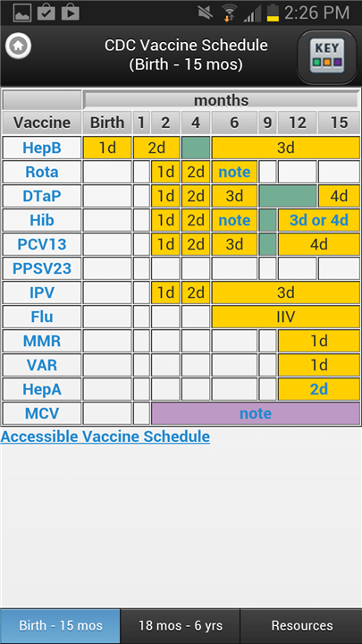Viewport: 362px width, 644px height.
Task: Open the MCV purple note cell
Action: 256,413
